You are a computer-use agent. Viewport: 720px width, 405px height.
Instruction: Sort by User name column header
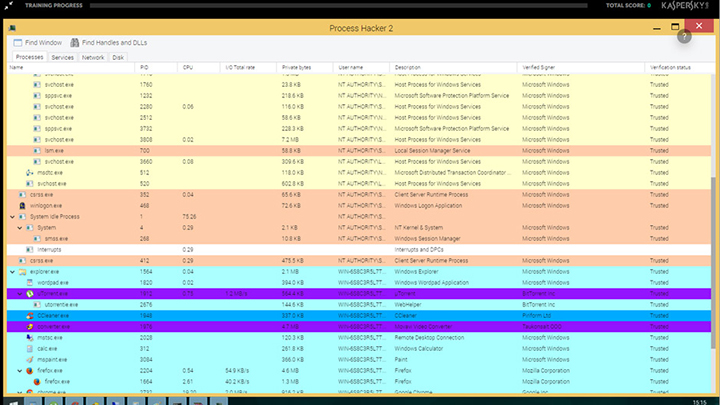point(361,68)
